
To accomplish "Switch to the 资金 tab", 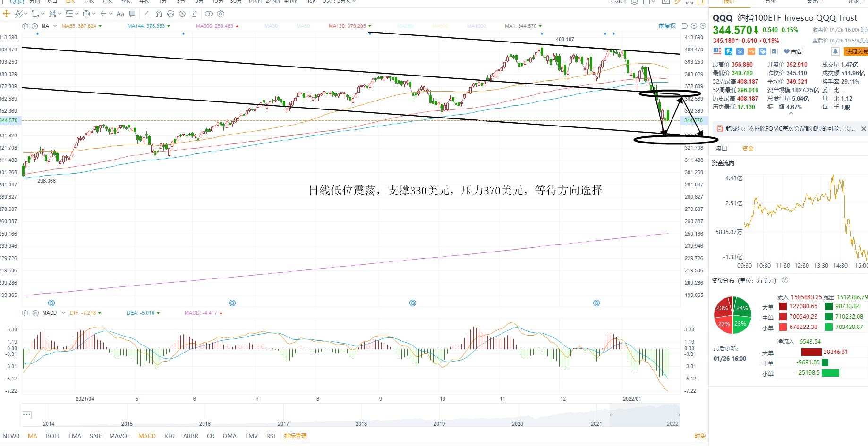I will pyautogui.click(x=748, y=148).
